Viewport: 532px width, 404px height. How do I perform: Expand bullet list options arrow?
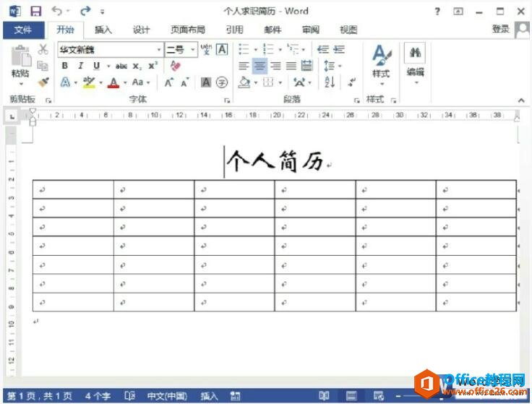pyautogui.click(x=255, y=50)
